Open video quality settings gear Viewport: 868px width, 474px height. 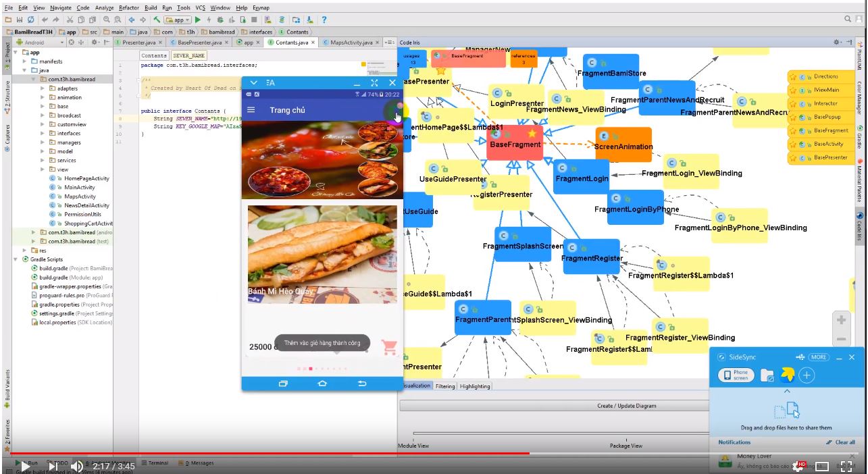click(798, 466)
